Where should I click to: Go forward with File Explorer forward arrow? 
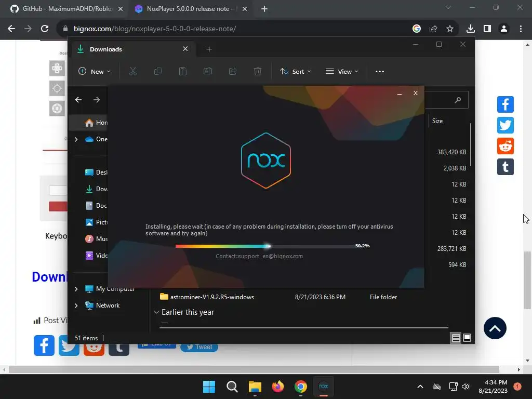pos(97,100)
